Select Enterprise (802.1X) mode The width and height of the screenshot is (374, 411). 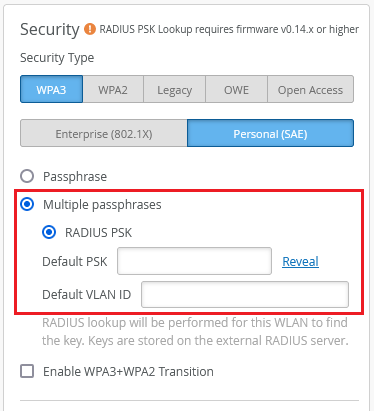[104, 133]
